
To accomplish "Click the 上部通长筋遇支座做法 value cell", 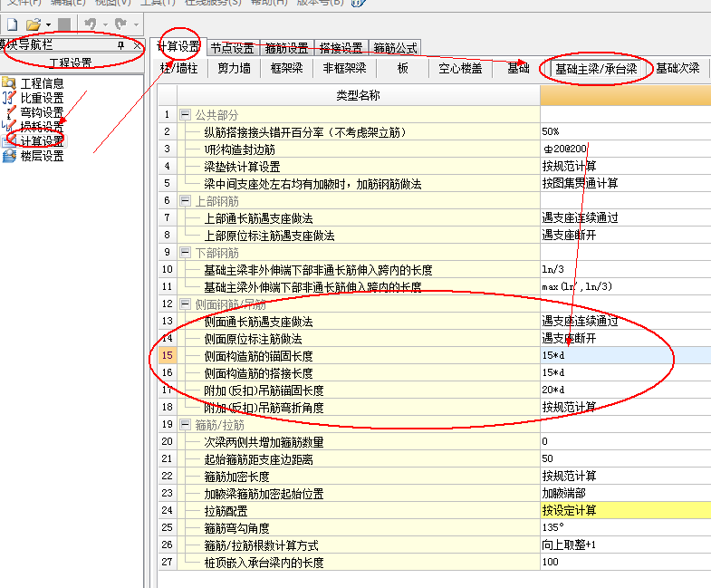I will click(x=625, y=217).
